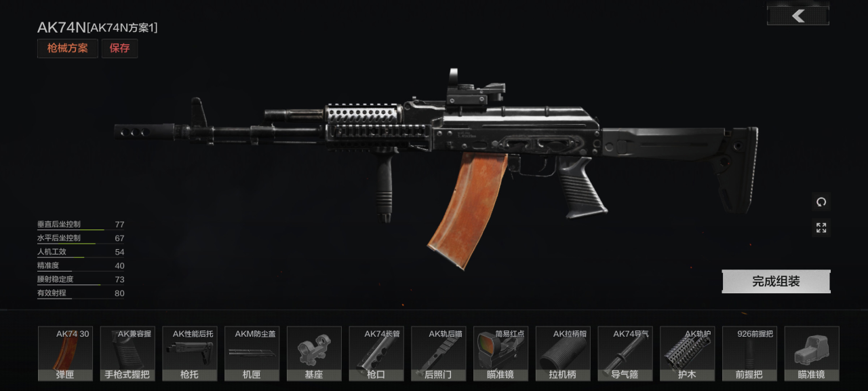The image size is (868, 391).
Task: Open the rear sight slot
Action: click(439, 354)
